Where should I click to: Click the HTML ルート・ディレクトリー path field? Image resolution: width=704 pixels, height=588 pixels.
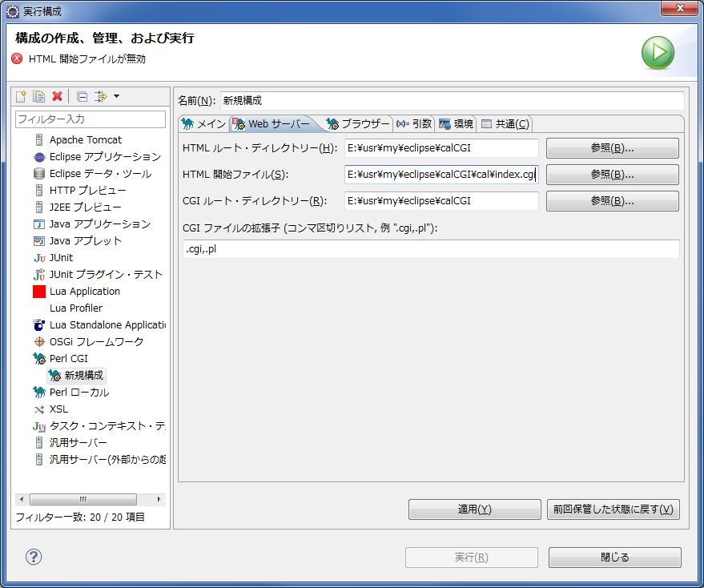(441, 148)
